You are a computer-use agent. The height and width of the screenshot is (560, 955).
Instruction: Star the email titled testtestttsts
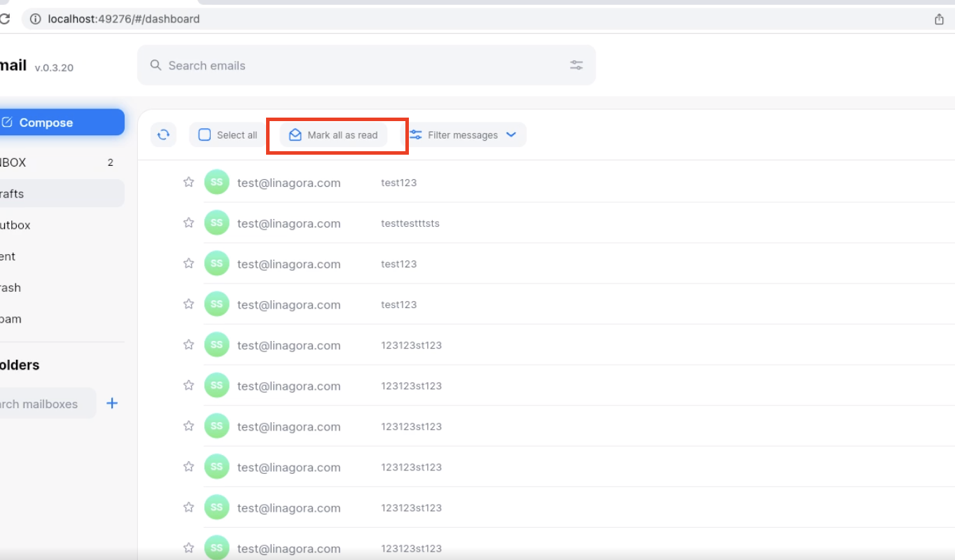point(188,222)
